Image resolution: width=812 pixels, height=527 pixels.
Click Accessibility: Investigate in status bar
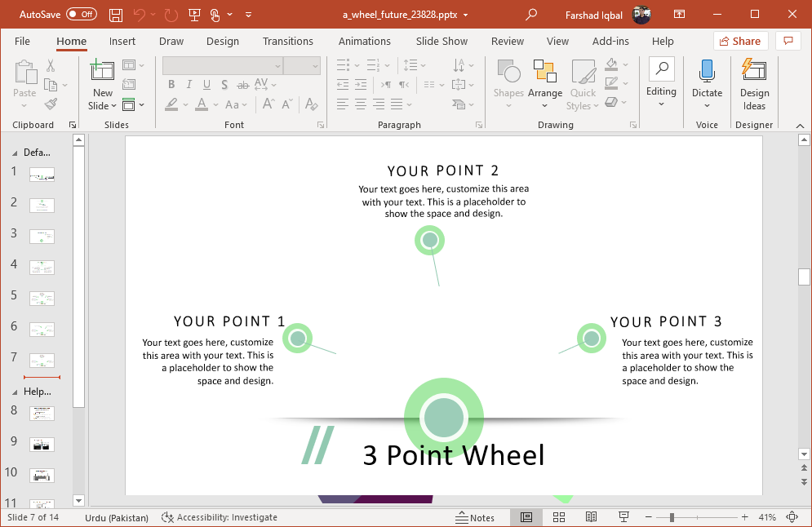pyautogui.click(x=220, y=517)
